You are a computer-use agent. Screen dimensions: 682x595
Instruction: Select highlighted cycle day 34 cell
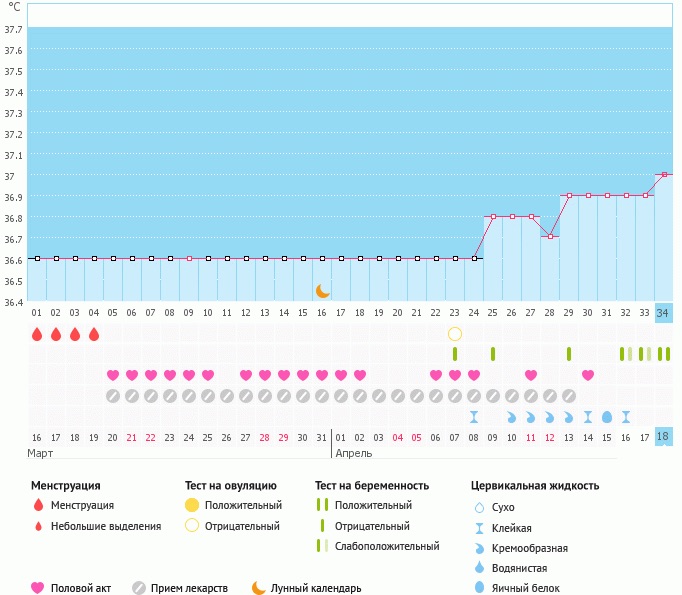(664, 312)
